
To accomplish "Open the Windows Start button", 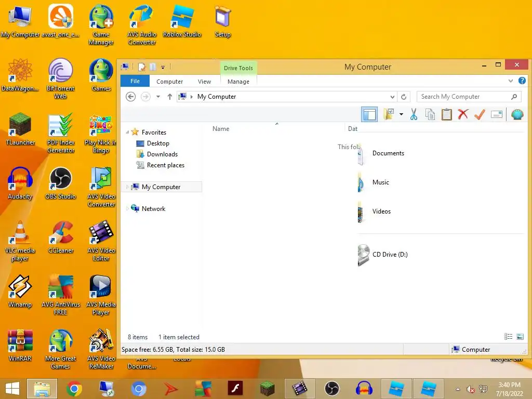I will (x=12, y=389).
